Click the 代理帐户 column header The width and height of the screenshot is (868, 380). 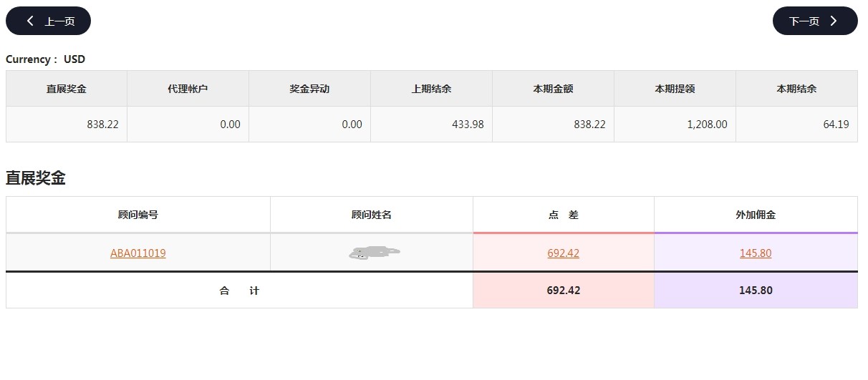pos(188,89)
